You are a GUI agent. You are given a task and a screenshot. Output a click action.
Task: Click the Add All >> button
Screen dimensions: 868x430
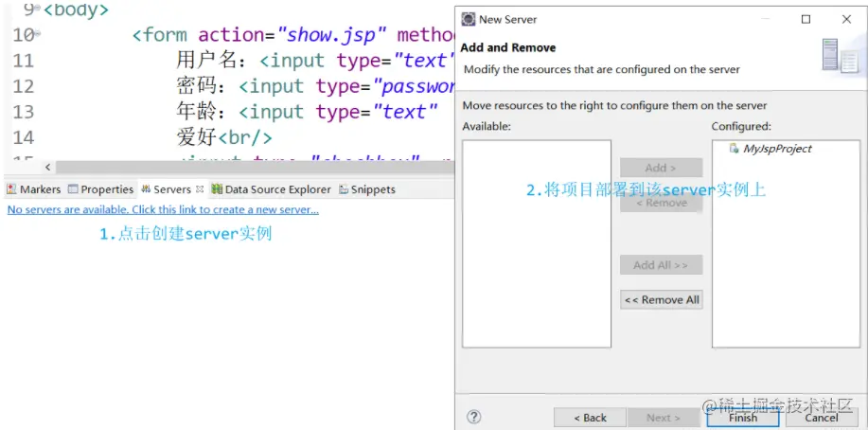[661, 265]
